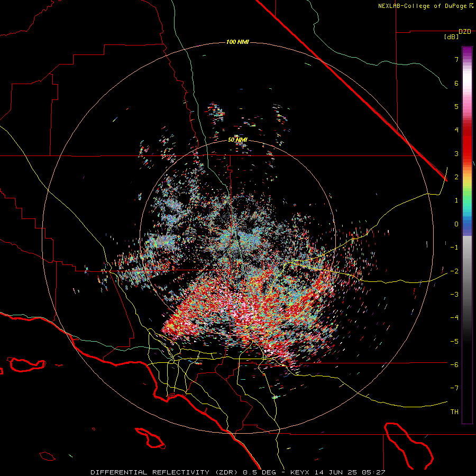The width and height of the screenshot is (476, 476).
Task: Click the 0.5 DEG elevation text
Action: point(260,472)
